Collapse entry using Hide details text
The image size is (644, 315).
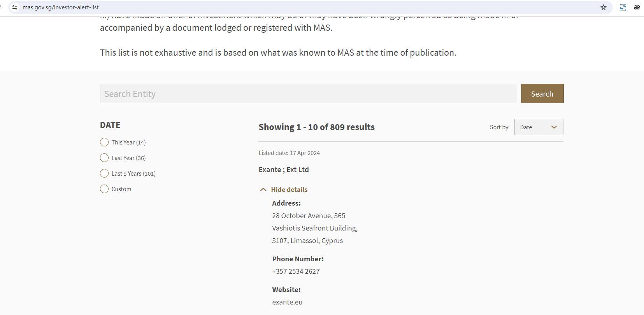289,190
